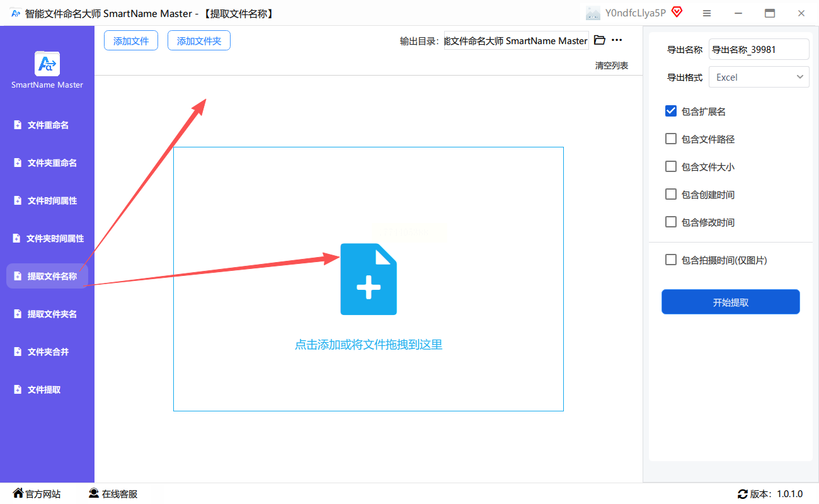The height and width of the screenshot is (504, 819).
Task: Click the file icon beside 提取文件名称
Action: [x=18, y=277]
